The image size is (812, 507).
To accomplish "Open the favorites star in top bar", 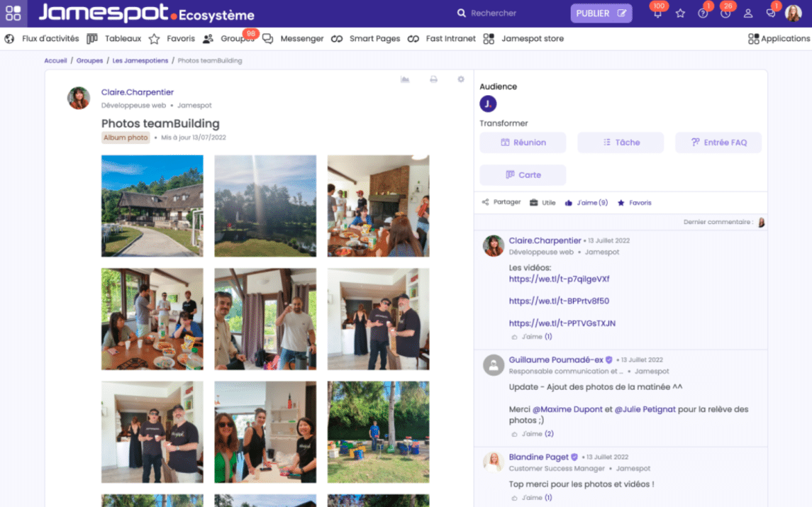I will point(680,13).
